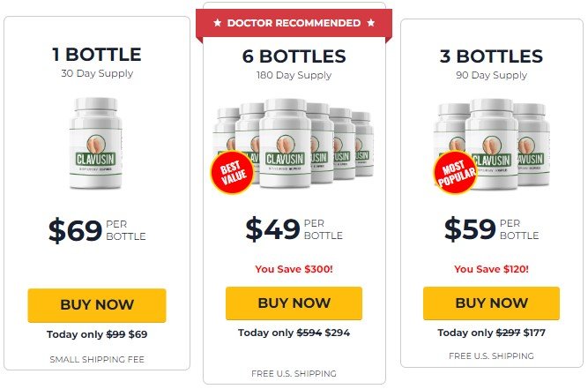Select the six Clavusin bottles image
588x389 pixels.
click(294, 143)
